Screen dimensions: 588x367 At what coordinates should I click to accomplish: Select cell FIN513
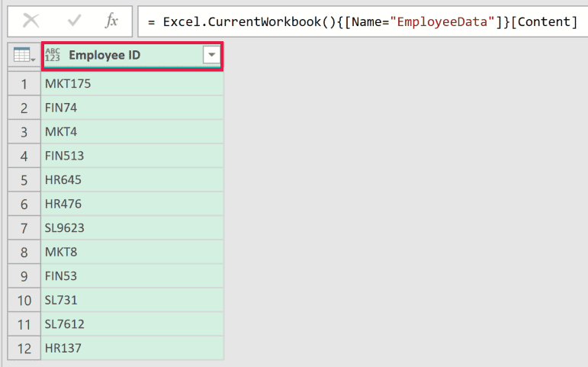point(133,156)
